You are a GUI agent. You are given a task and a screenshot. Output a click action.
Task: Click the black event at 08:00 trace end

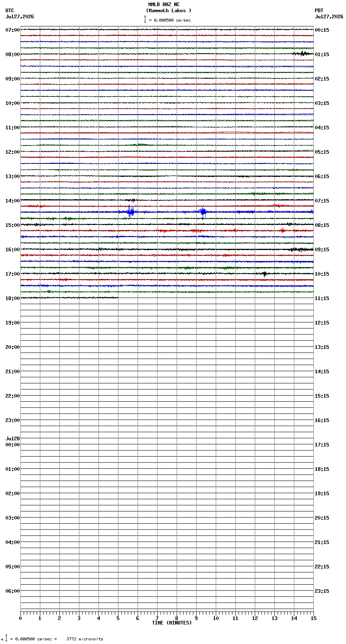click(303, 53)
